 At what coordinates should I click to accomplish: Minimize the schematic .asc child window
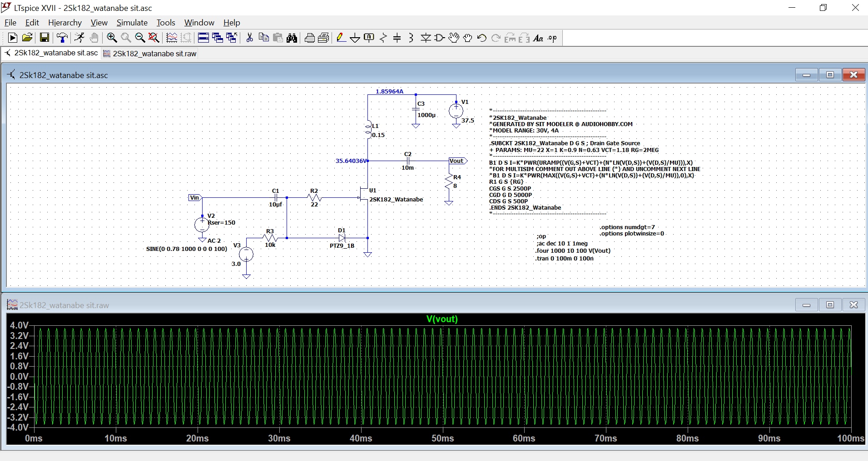pyautogui.click(x=807, y=75)
